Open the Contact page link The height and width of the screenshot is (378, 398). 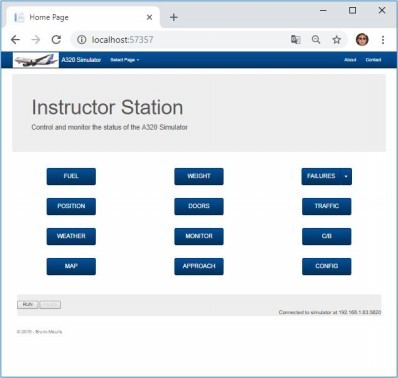373,60
